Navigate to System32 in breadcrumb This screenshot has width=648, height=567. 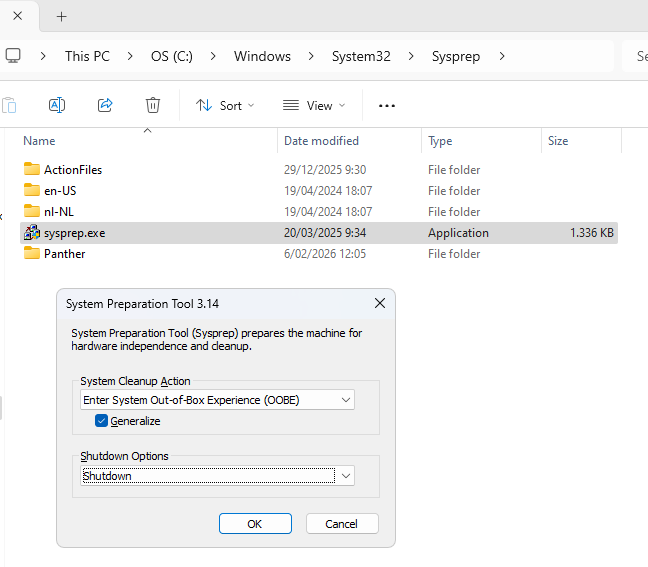(365, 56)
